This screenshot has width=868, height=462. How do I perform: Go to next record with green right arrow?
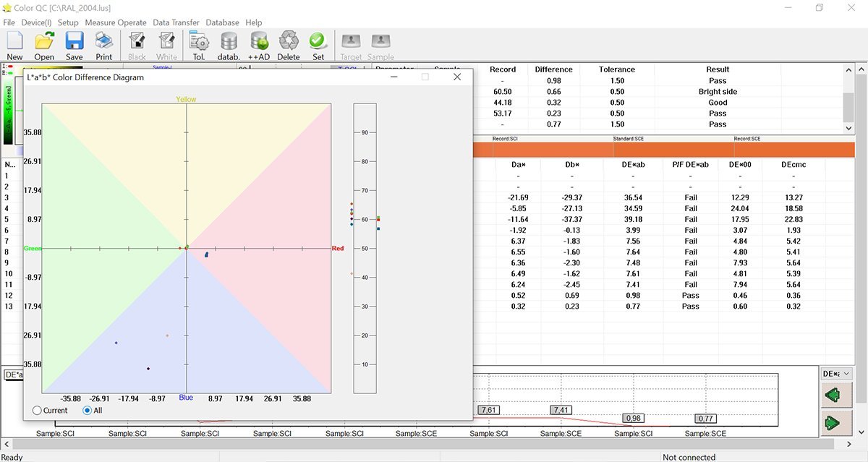(838, 422)
